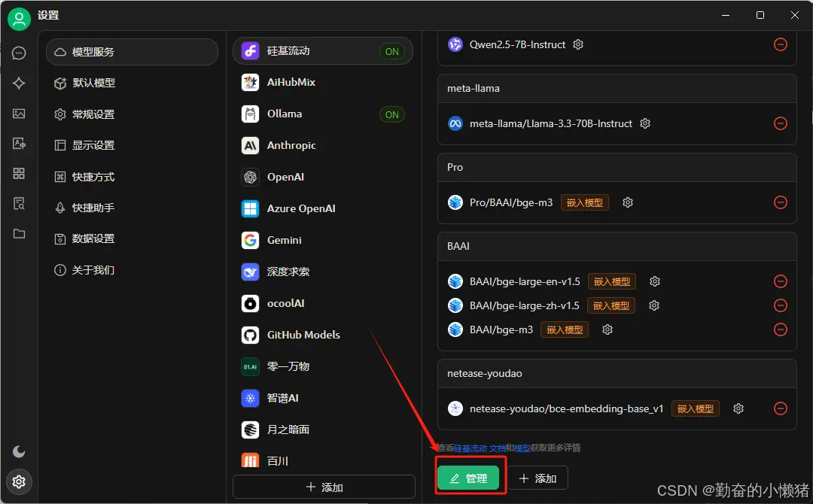813x504 pixels.
Task: Click 添加 below the provider list
Action: click(x=324, y=487)
